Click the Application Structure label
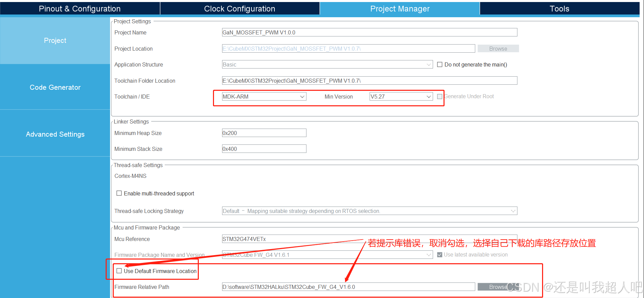 click(138, 64)
